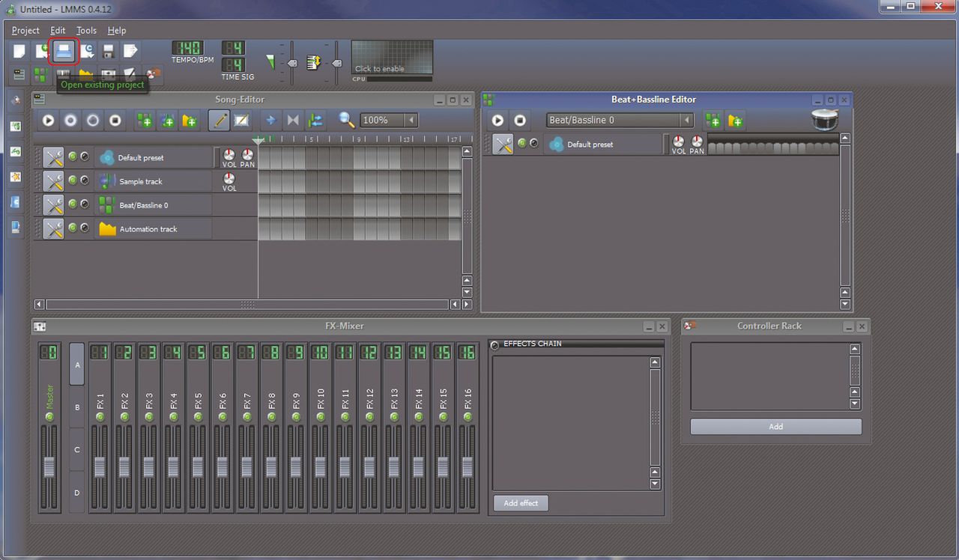
Task: Open new project from template dropdown
Action: coord(41,51)
